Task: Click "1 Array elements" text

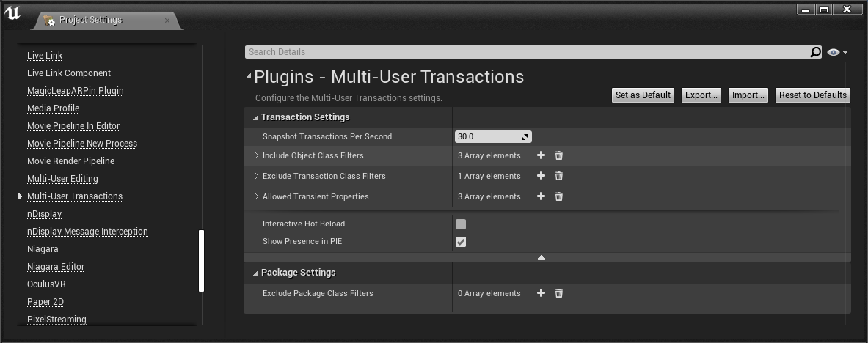Action: pyautogui.click(x=489, y=176)
